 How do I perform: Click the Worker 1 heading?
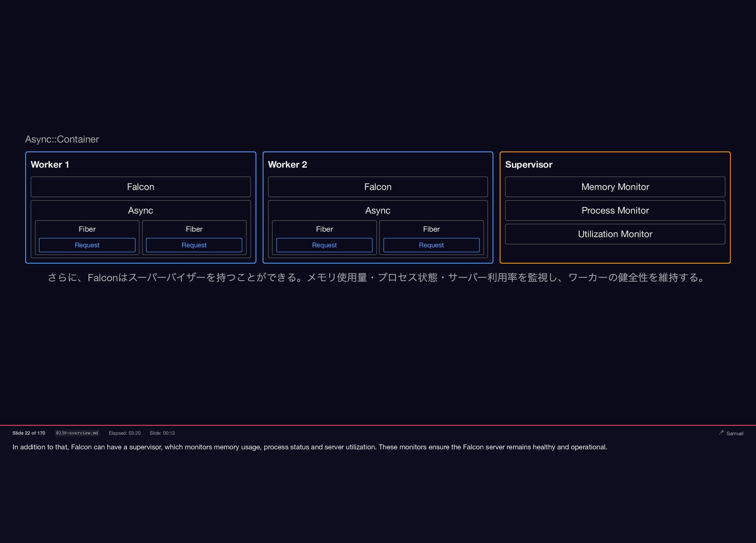click(x=50, y=164)
